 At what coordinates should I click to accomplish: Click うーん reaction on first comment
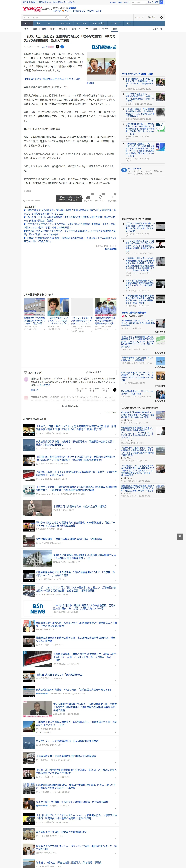(106, 390)
